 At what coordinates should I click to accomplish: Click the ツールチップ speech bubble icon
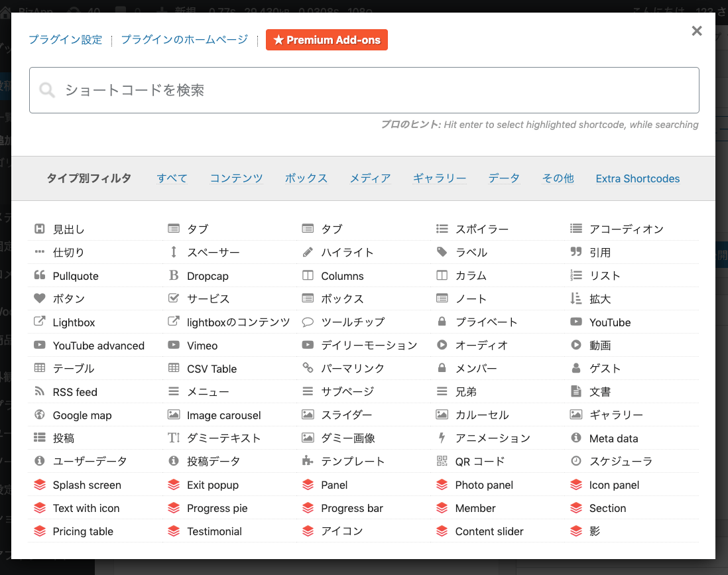pos(308,322)
